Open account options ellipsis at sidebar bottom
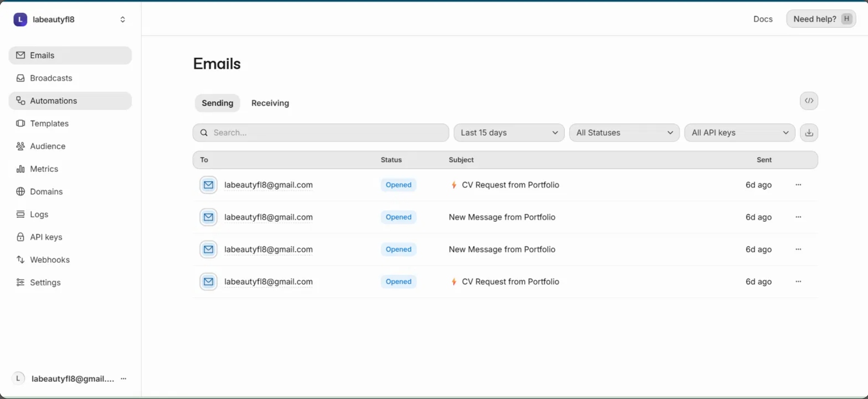The image size is (868, 399). click(x=124, y=378)
